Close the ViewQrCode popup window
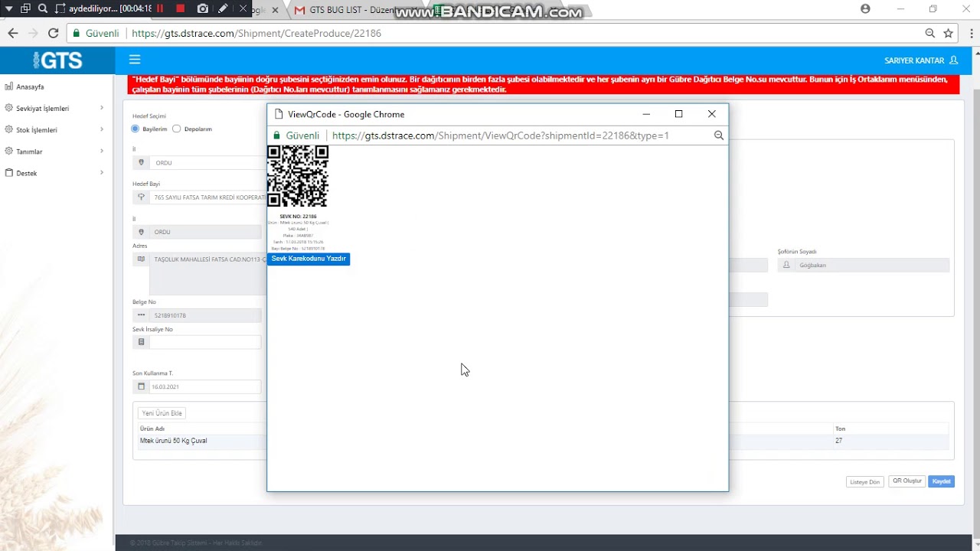Viewport: 980px width, 551px height. [712, 114]
